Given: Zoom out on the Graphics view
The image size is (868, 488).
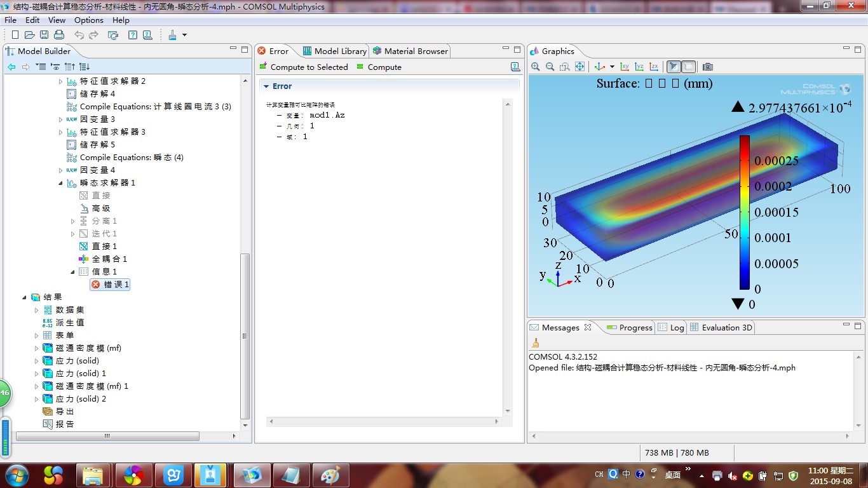Looking at the screenshot, I should pos(550,67).
